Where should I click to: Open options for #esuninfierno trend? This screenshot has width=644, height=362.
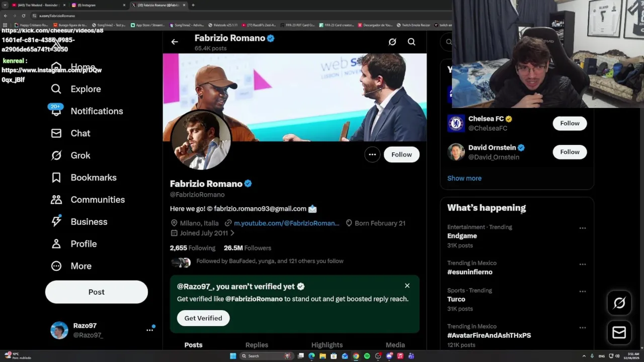(x=582, y=264)
